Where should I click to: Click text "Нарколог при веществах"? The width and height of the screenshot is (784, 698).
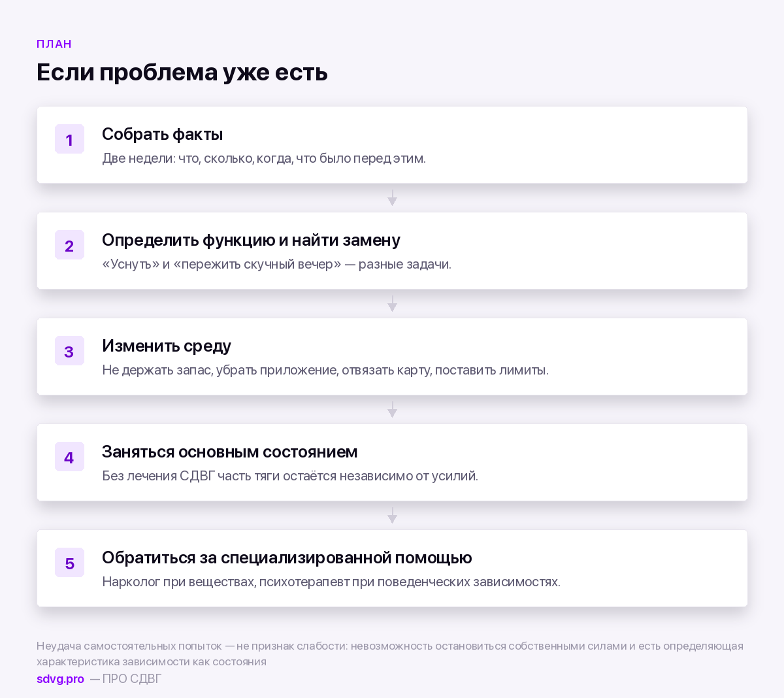click(x=178, y=582)
